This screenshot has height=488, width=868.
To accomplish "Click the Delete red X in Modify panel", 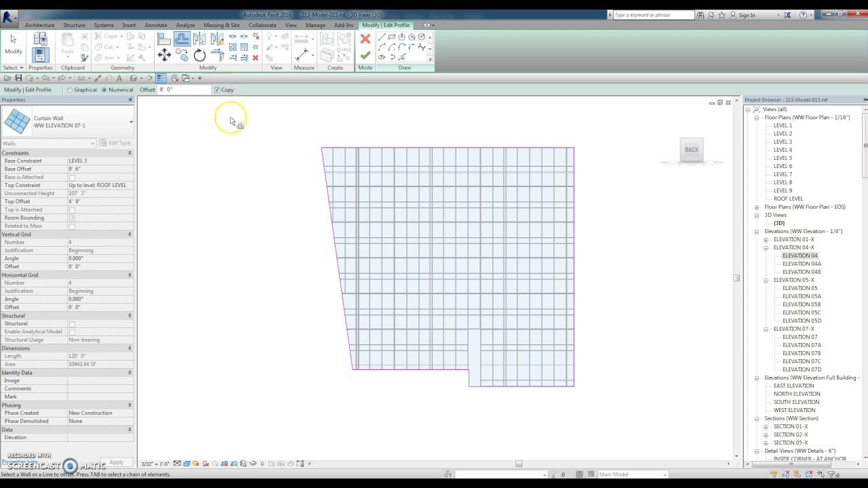I will pos(255,58).
